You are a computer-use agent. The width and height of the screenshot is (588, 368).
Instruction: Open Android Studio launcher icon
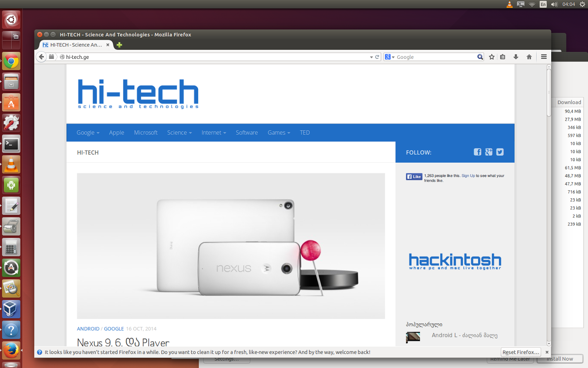click(11, 185)
